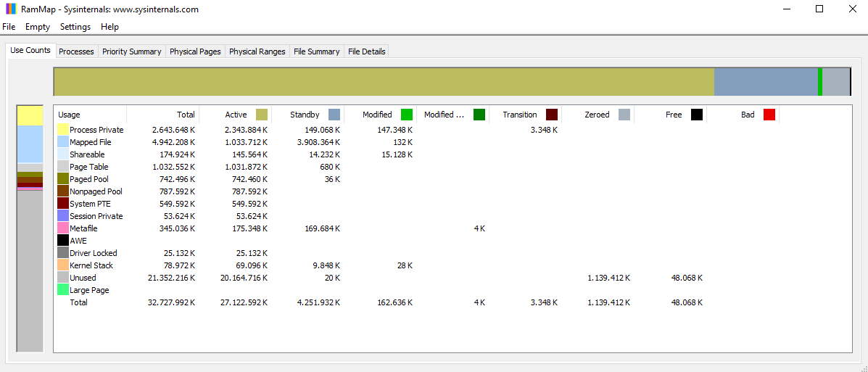This screenshot has width=868, height=372.
Task: Go to the File Details tab
Action: click(x=366, y=51)
